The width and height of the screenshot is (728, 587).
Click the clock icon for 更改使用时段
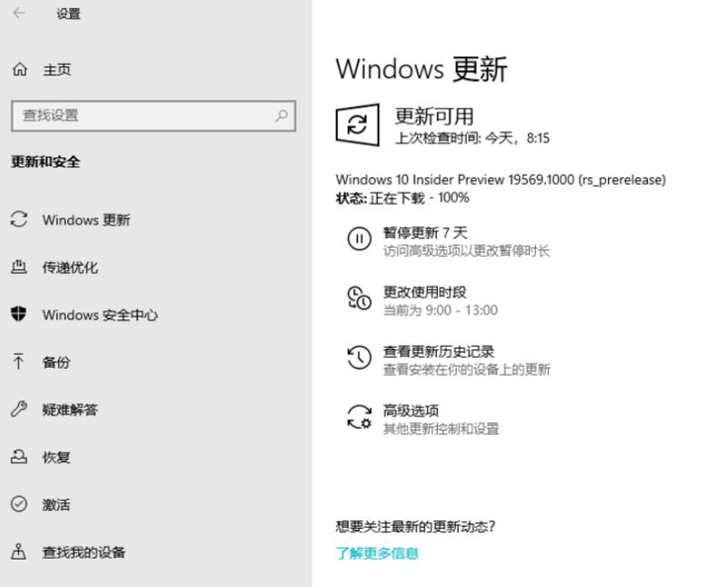pos(359,299)
